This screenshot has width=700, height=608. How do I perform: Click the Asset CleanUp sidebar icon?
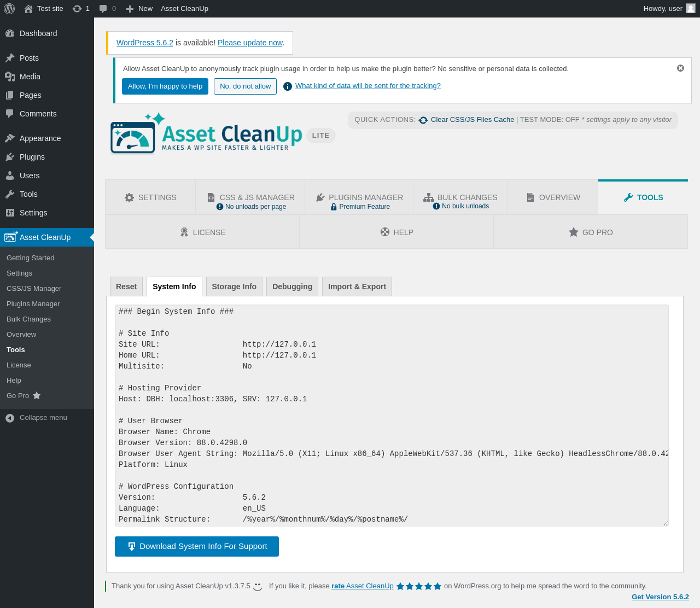click(11, 237)
